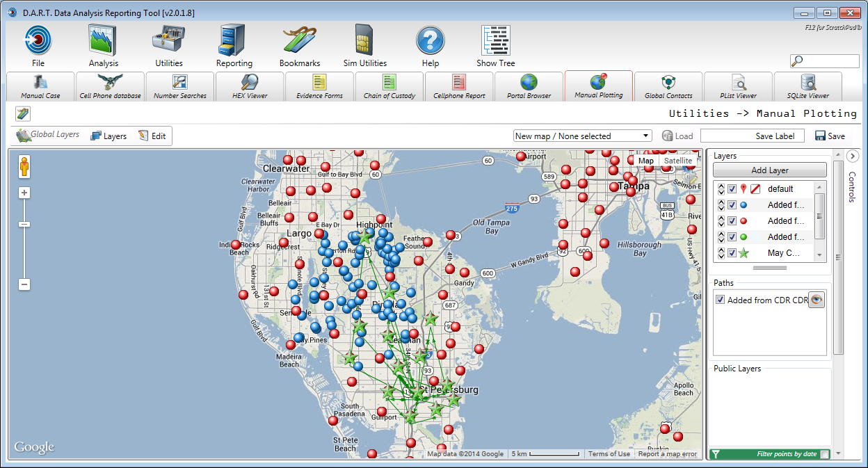The width and height of the screenshot is (868, 468).
Task: Open the Number Searches tab
Action: pyautogui.click(x=180, y=87)
